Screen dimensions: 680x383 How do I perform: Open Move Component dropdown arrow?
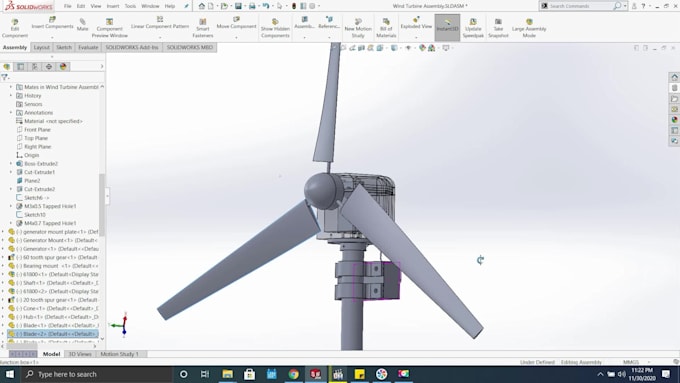(x=236, y=37)
